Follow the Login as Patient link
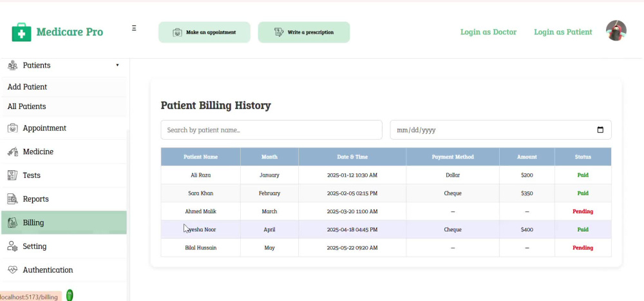 [563, 32]
